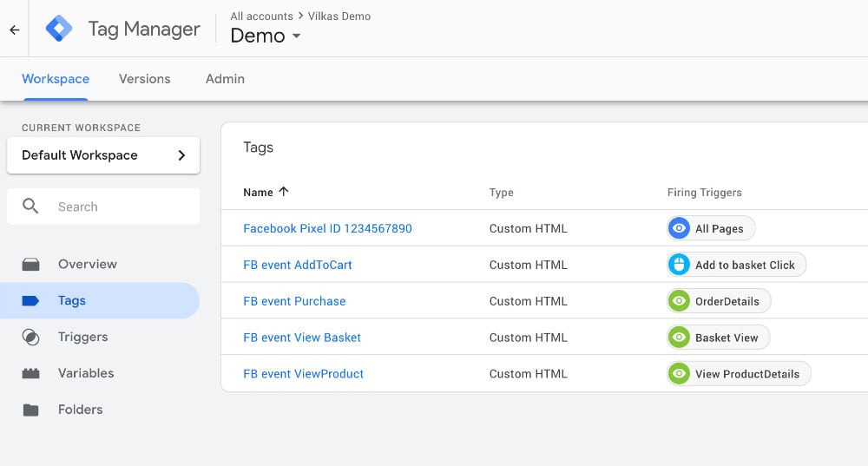Click the sort arrow next to Name
Image resolution: width=868 pixels, height=466 pixels.
click(x=284, y=192)
